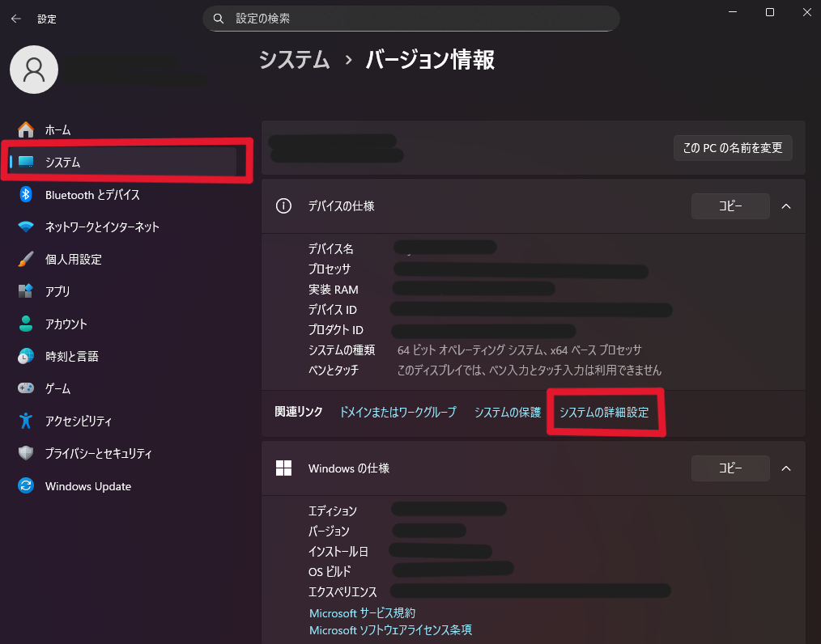
Task: Click この PC の名前を変更 button
Action: [x=732, y=148]
